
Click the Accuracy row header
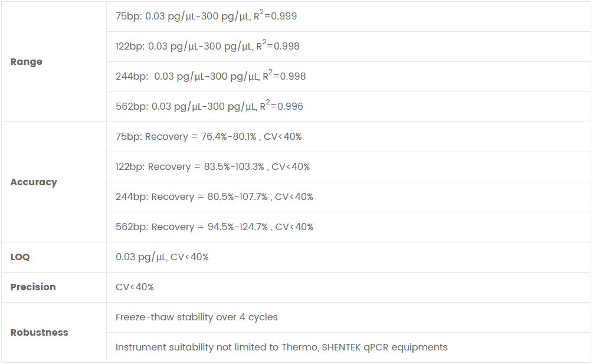tap(34, 182)
